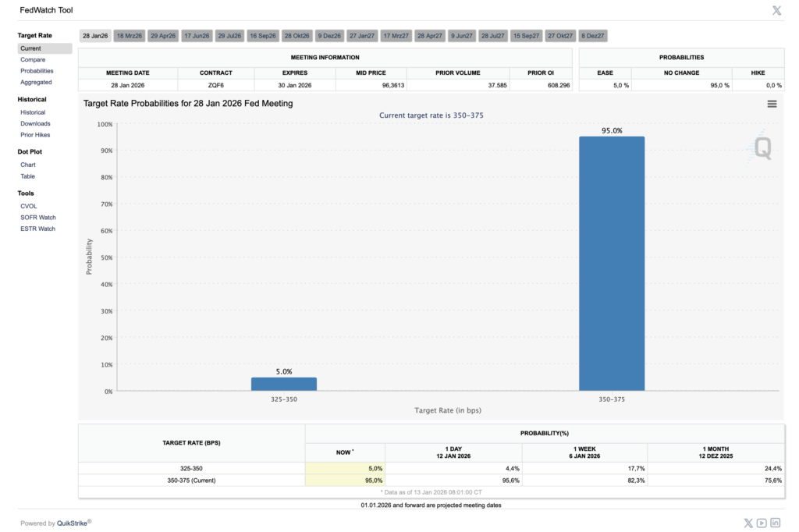Click the 325-350 chart bar

pos(284,385)
